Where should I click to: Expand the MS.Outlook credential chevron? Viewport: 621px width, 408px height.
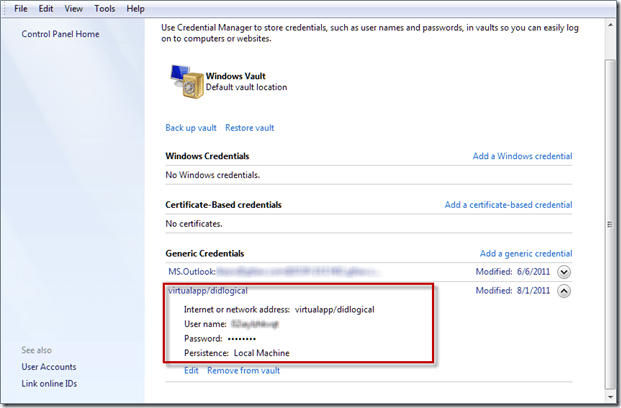[564, 271]
